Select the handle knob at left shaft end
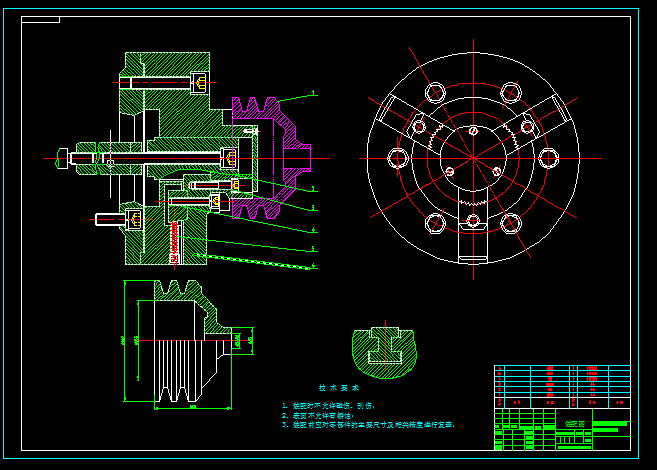Screen dimensions: 657x470 (x=62, y=158)
